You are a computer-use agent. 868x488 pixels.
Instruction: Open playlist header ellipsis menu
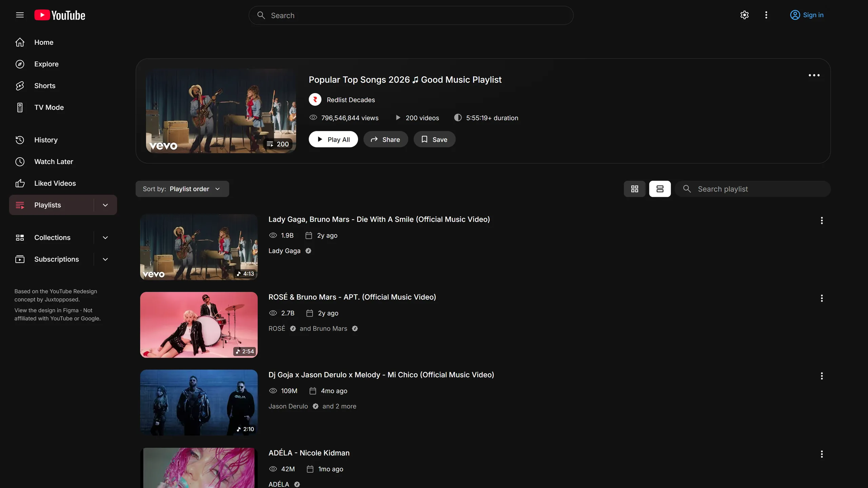coord(814,75)
